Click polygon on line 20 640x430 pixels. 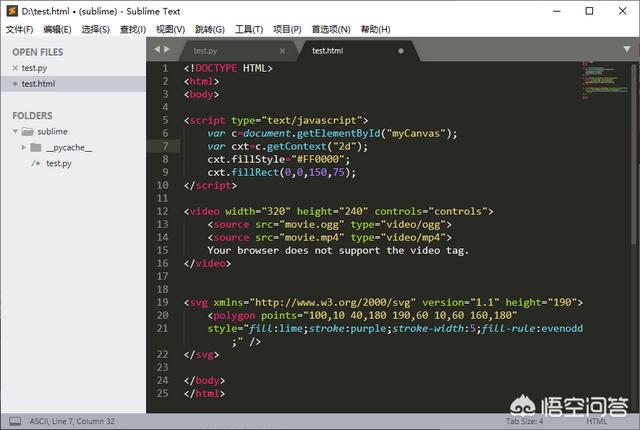[234, 315]
